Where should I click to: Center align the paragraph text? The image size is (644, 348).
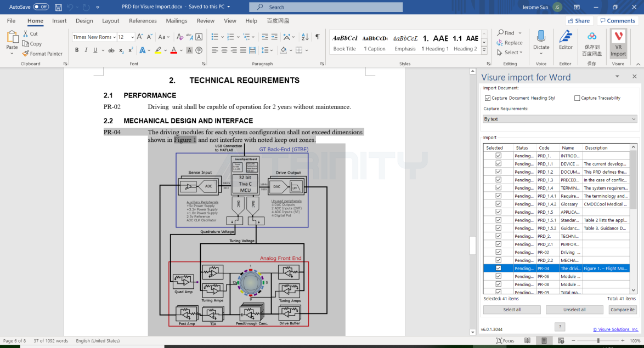[224, 50]
